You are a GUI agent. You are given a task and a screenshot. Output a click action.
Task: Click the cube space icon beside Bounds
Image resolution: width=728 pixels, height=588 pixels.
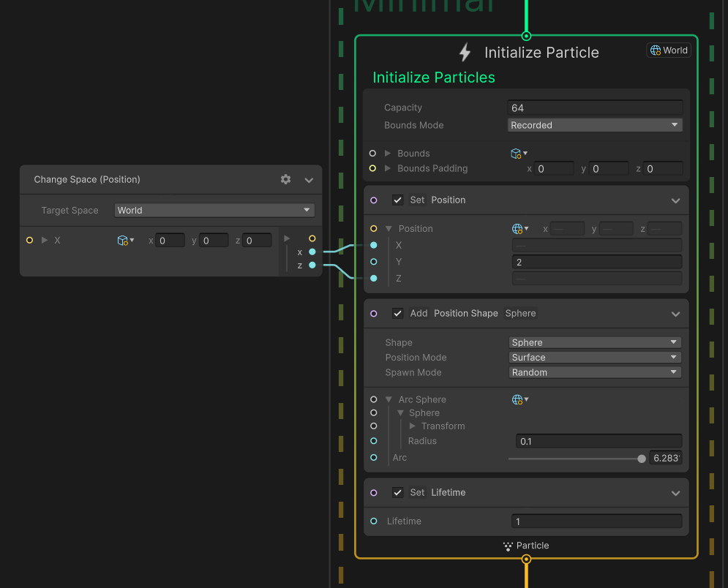click(516, 153)
